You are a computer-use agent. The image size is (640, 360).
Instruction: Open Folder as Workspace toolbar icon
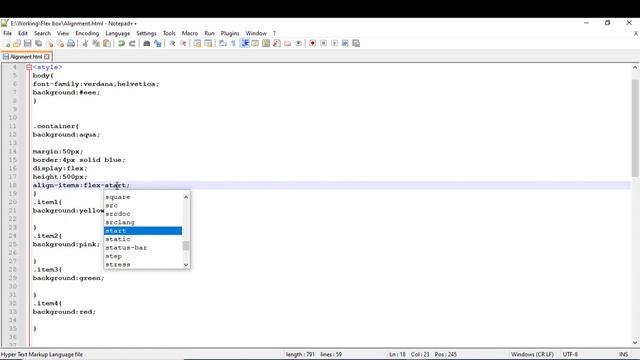tap(288, 43)
